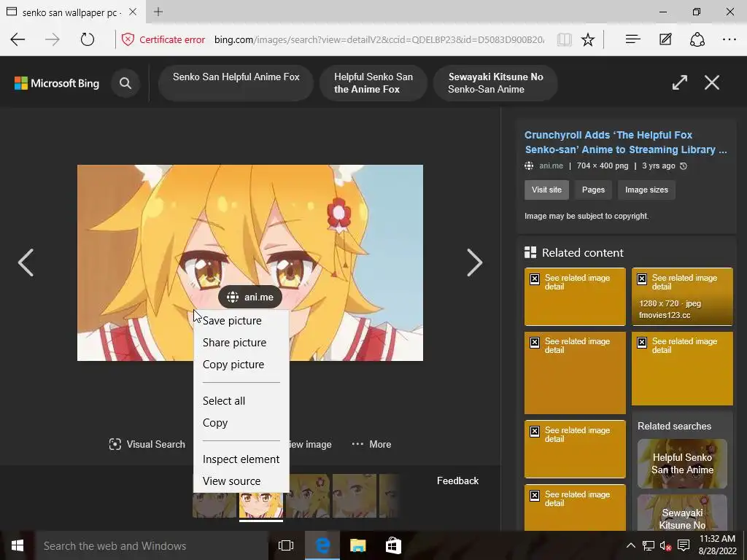Open Sewayaki Kitsune No related search
Viewport: 747px width, 560px height.
[x=682, y=513]
